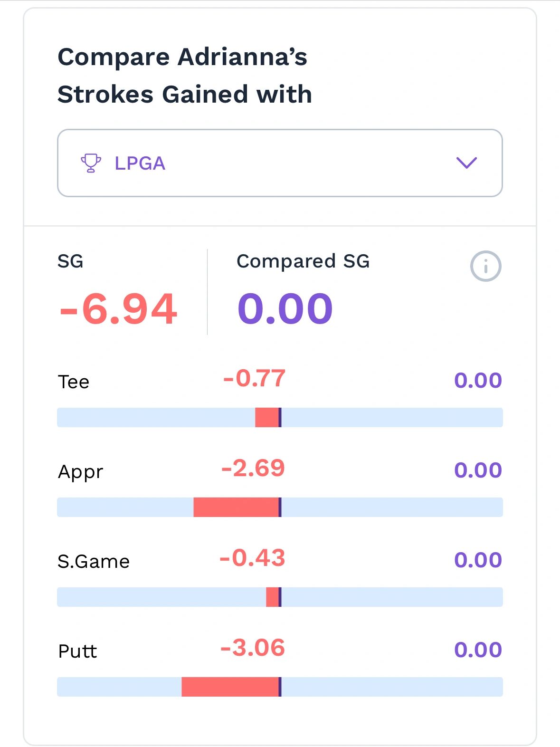Click the red S.Game bar segment
The height and width of the screenshot is (747, 560).
click(272, 597)
